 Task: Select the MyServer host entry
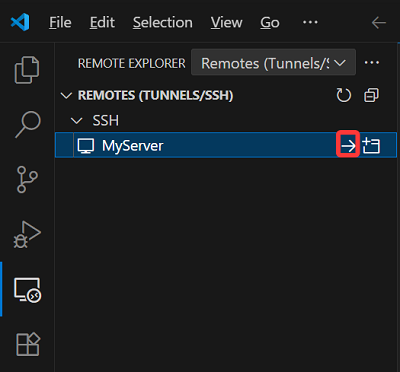[226, 145]
